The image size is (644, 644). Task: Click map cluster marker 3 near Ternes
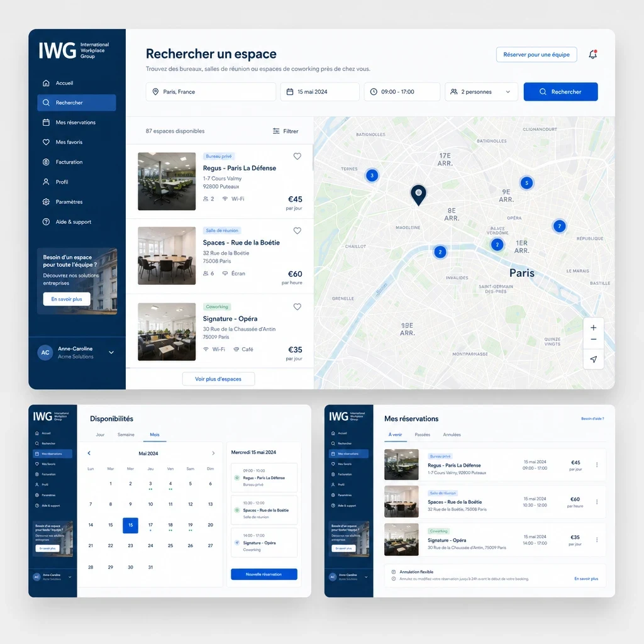[x=372, y=175]
